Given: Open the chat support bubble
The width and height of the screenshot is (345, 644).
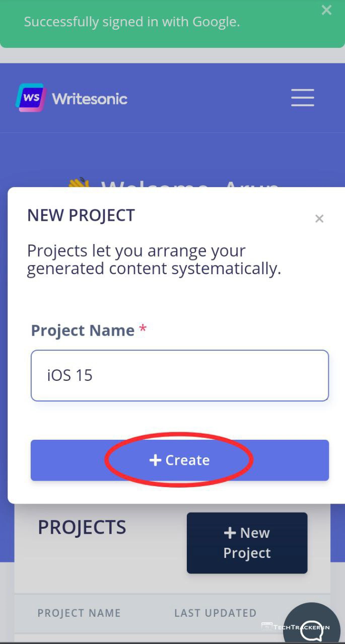Looking at the screenshot, I should coord(311,626).
